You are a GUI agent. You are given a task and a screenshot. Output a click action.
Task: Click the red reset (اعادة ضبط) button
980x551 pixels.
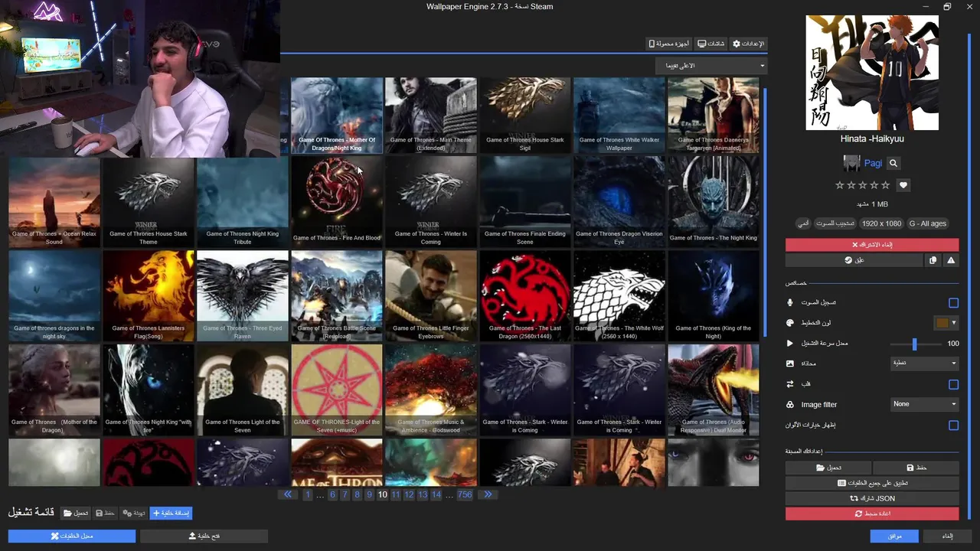click(872, 514)
